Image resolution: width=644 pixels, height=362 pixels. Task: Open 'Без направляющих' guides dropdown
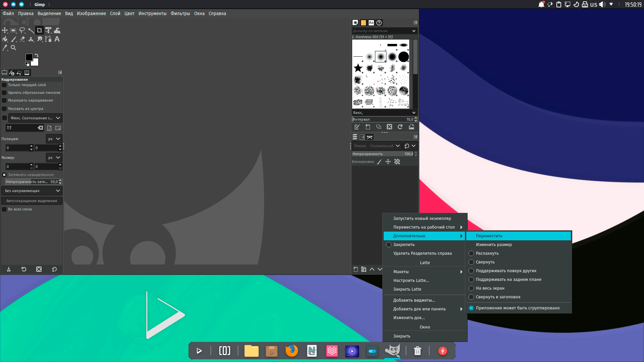pos(32,191)
